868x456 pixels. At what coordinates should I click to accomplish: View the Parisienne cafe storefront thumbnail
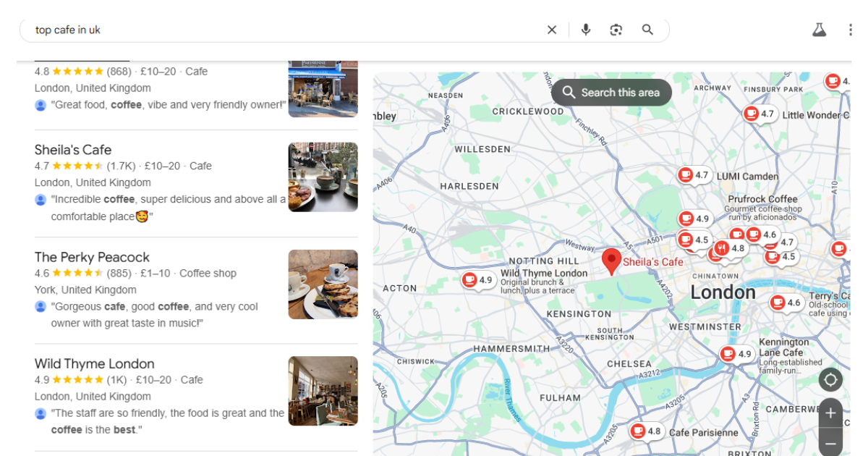(323, 88)
